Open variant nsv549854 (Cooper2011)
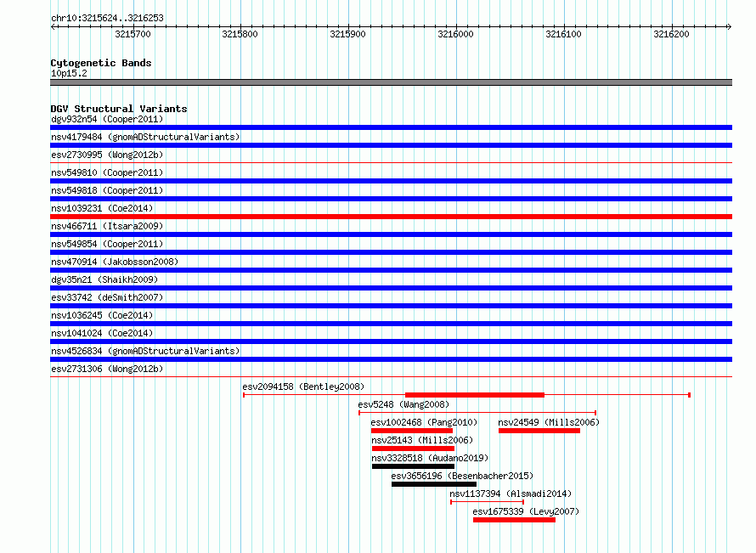Image resolution: width=756 pixels, height=553 pixels. point(107,244)
